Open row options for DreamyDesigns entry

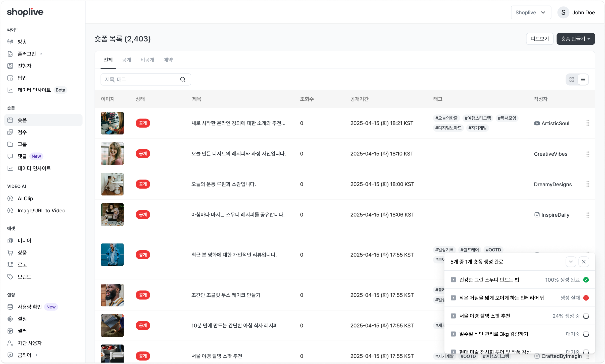[x=588, y=184]
